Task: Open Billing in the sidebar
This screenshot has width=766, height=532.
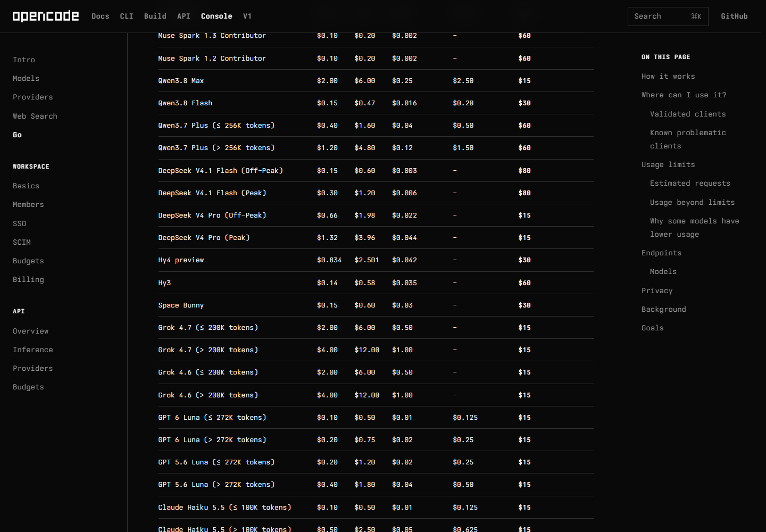Action: [x=28, y=279]
